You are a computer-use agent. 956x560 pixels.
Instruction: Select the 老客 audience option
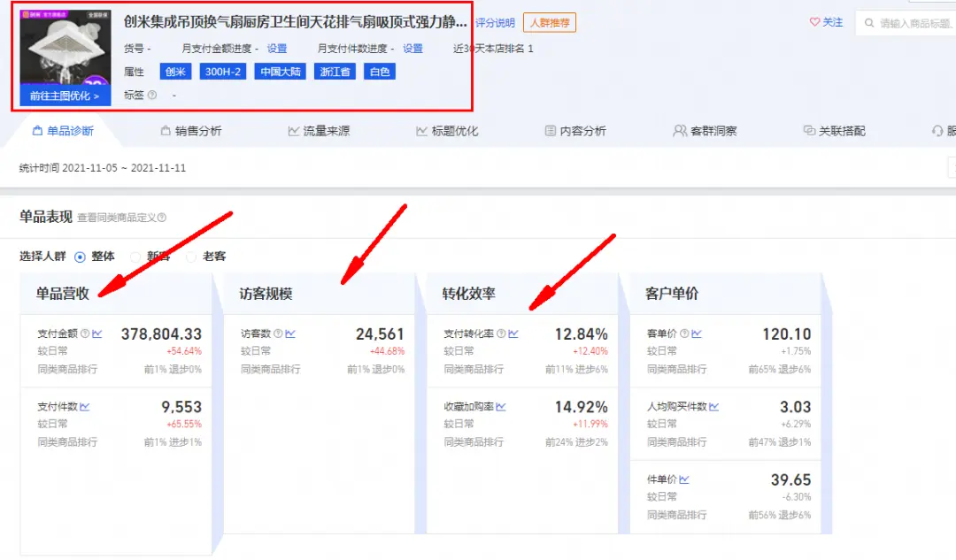pyautogui.click(x=193, y=257)
